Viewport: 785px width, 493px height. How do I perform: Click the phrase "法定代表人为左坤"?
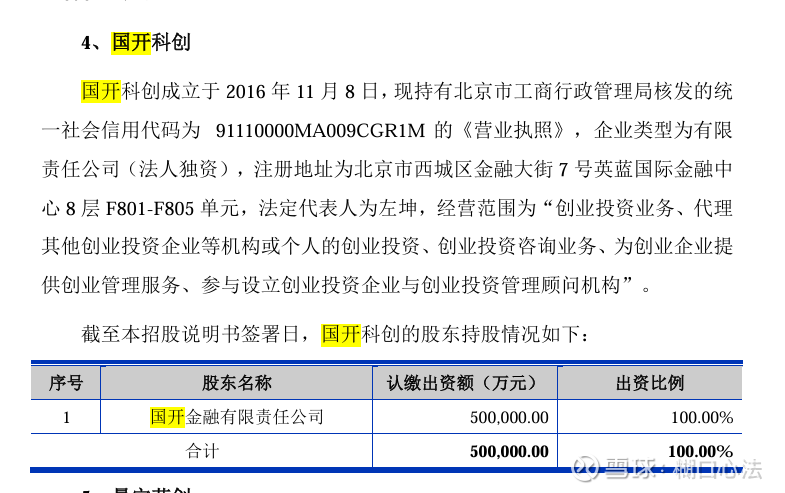338,208
